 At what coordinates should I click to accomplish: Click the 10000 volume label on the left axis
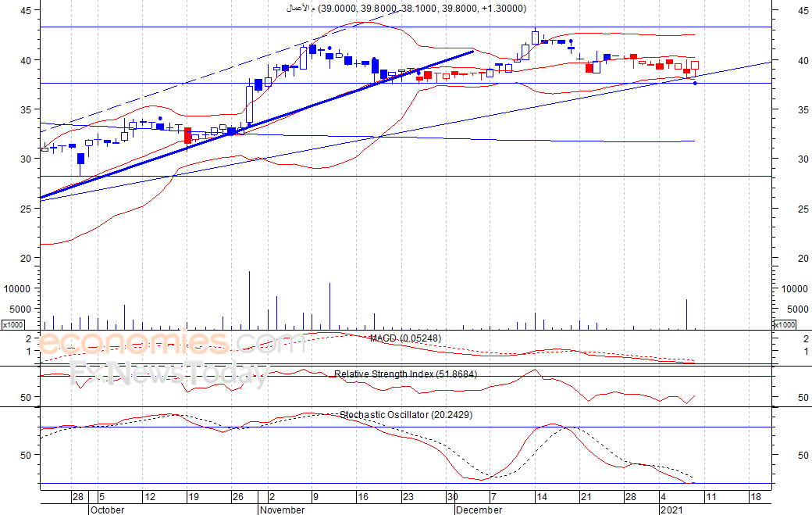click(x=17, y=289)
